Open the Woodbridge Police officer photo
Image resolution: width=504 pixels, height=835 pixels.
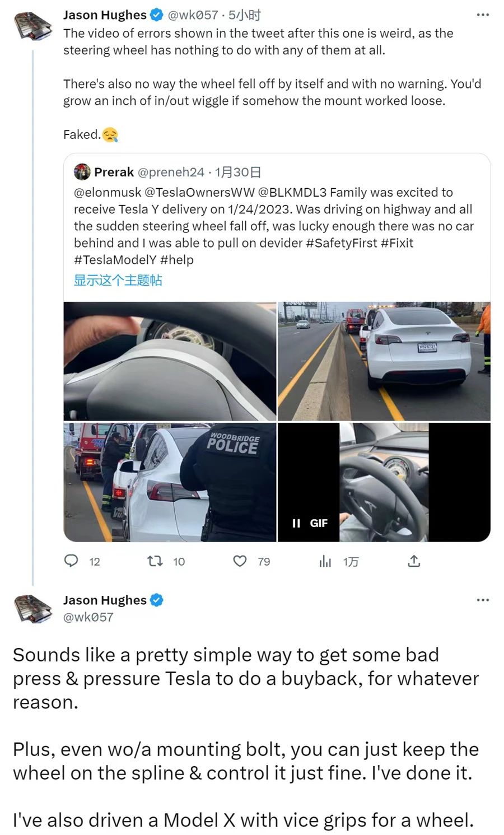tap(170, 482)
